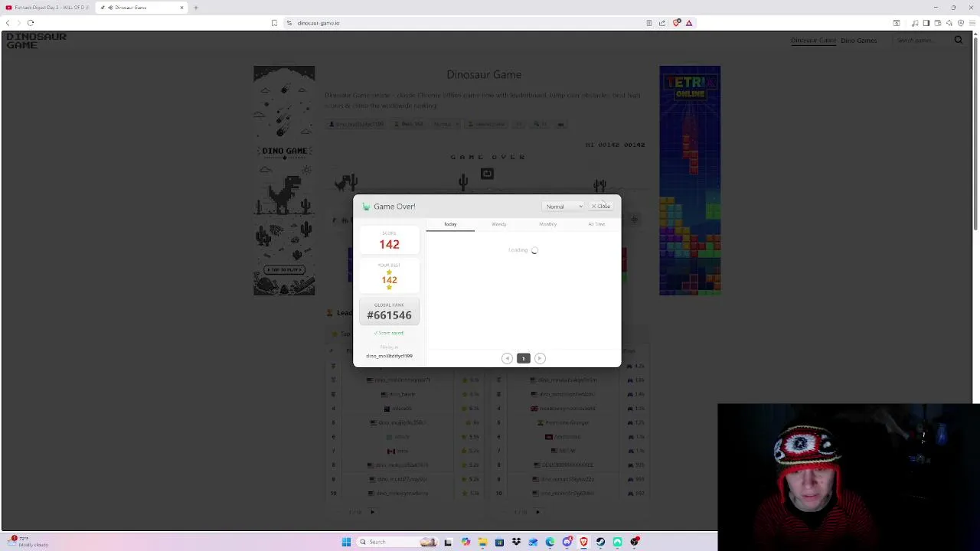Open the Brave Wallet icon
Image resolution: width=980 pixels, height=551 pixels.
(x=938, y=23)
